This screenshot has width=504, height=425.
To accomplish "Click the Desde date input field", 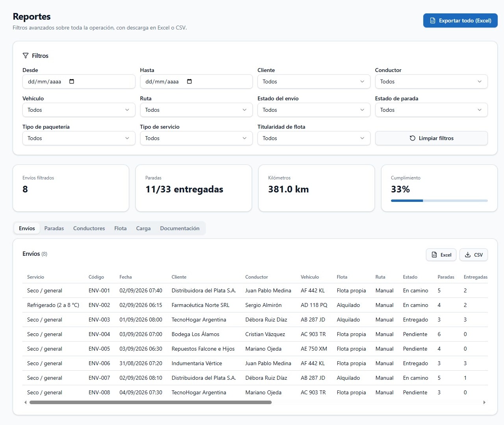I will coord(79,81).
